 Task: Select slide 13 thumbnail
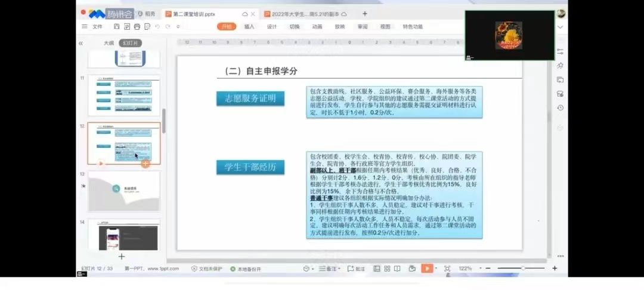pos(124,191)
